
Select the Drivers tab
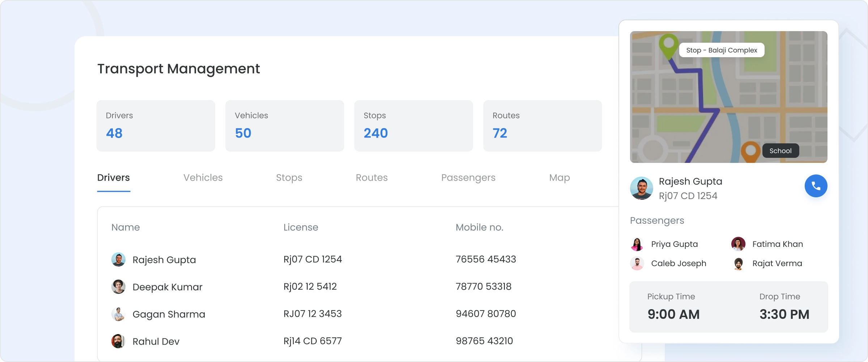pos(113,178)
